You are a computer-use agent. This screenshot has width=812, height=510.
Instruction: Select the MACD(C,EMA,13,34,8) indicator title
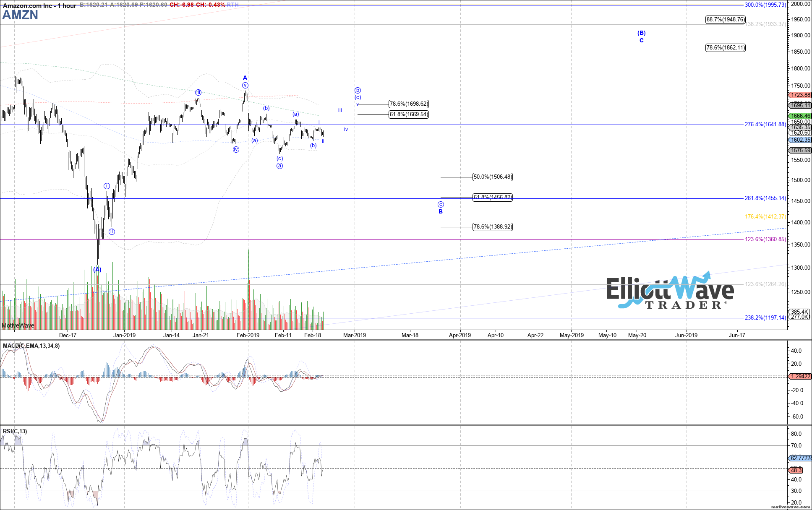point(31,346)
